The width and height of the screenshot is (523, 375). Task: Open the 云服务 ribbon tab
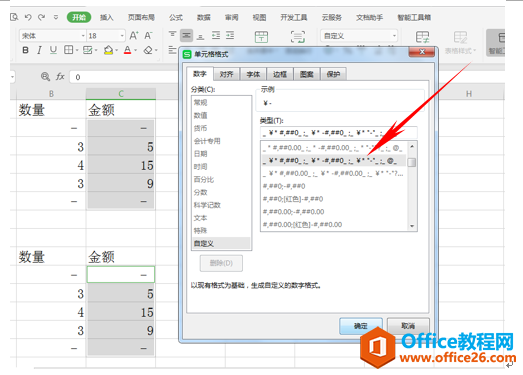click(332, 17)
